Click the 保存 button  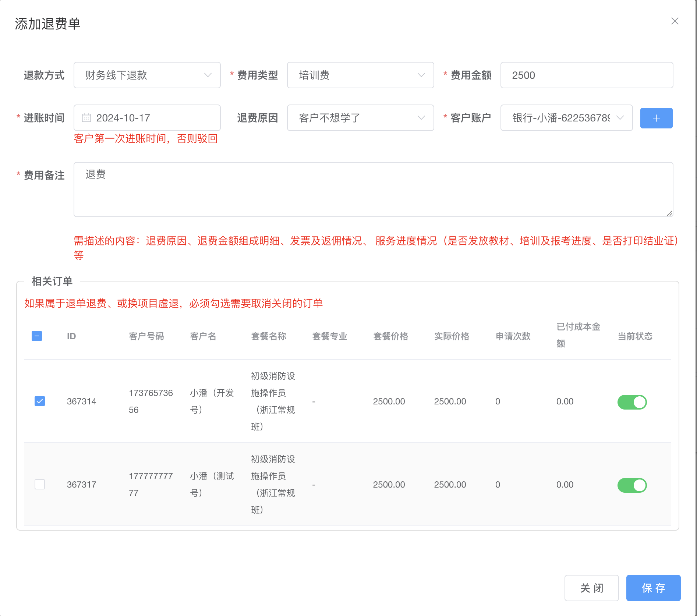pos(653,588)
